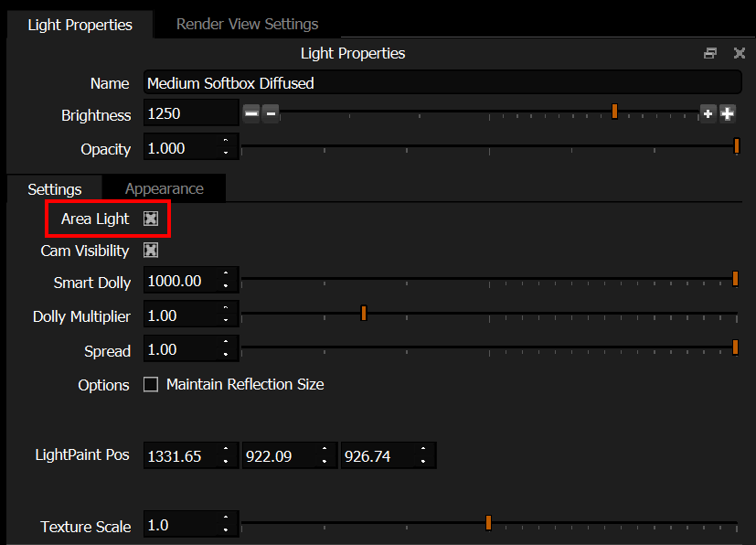Screen dimensions: 756x545
Task: Toggle the Cam Visibility checkbox
Action: point(150,251)
